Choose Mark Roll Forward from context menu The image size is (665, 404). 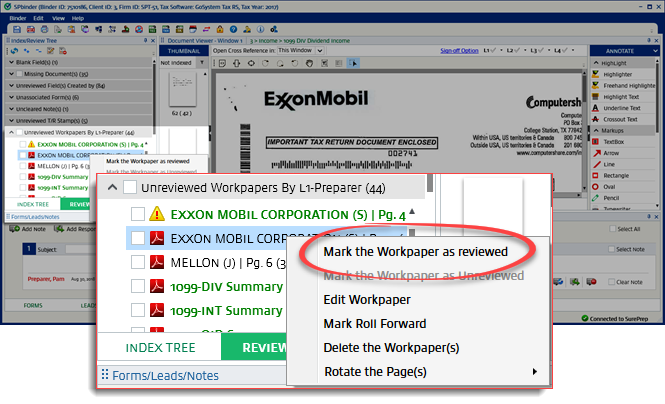point(374,324)
